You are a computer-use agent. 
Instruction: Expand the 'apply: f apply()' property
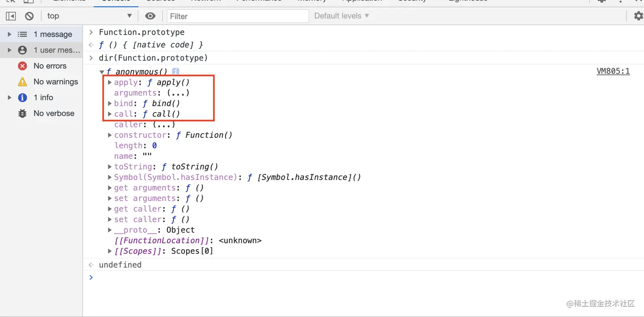pos(110,82)
